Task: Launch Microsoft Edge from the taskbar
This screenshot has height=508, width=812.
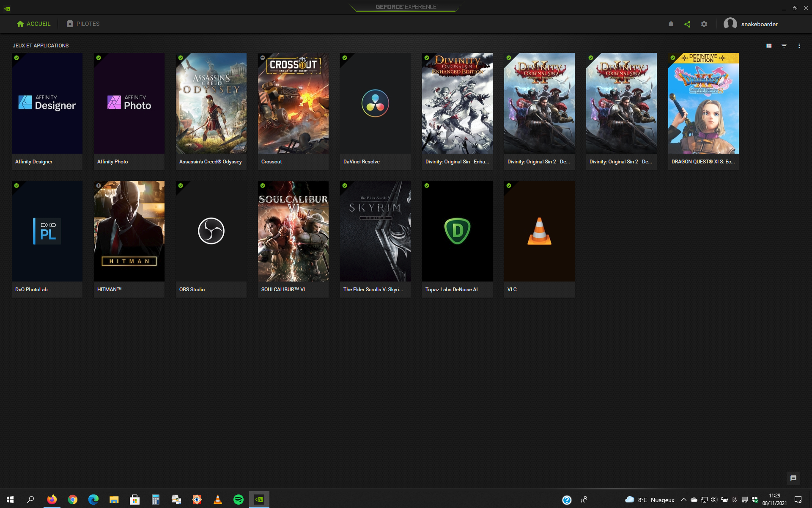Action: pyautogui.click(x=93, y=500)
